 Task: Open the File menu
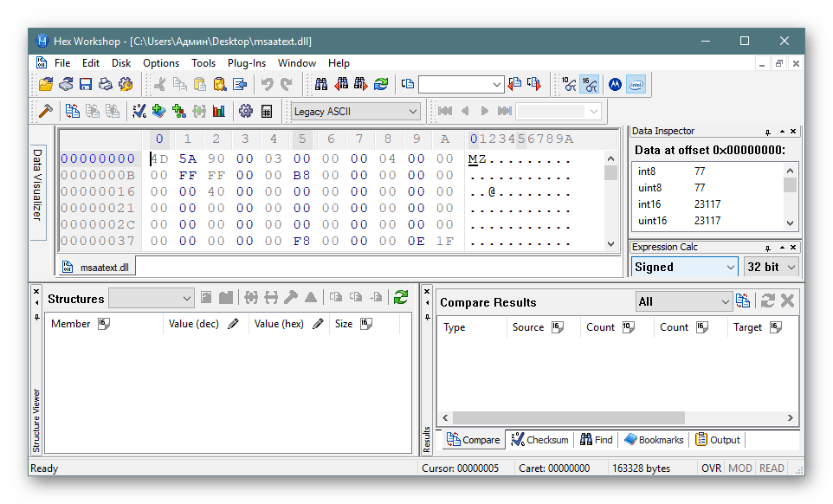click(62, 63)
